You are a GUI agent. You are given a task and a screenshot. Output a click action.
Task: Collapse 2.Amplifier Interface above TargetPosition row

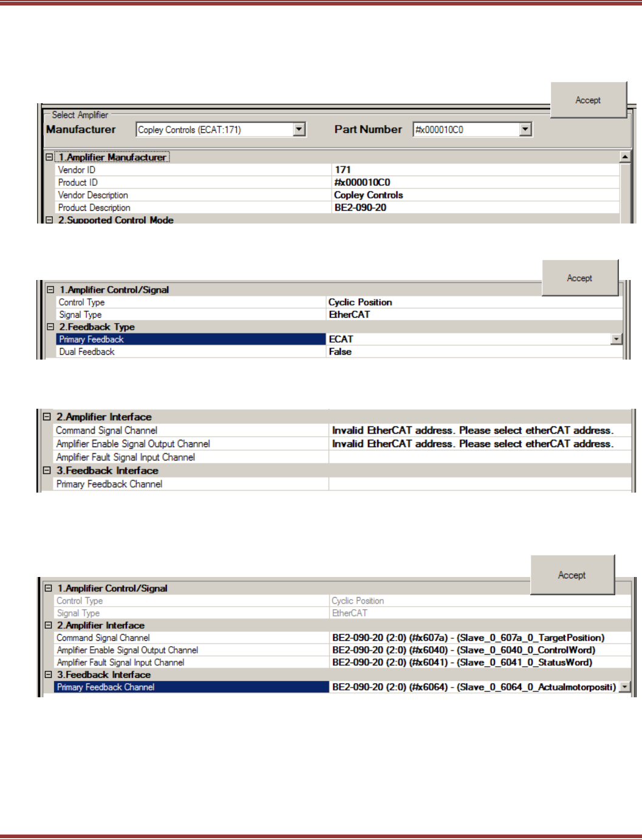pos(48,625)
